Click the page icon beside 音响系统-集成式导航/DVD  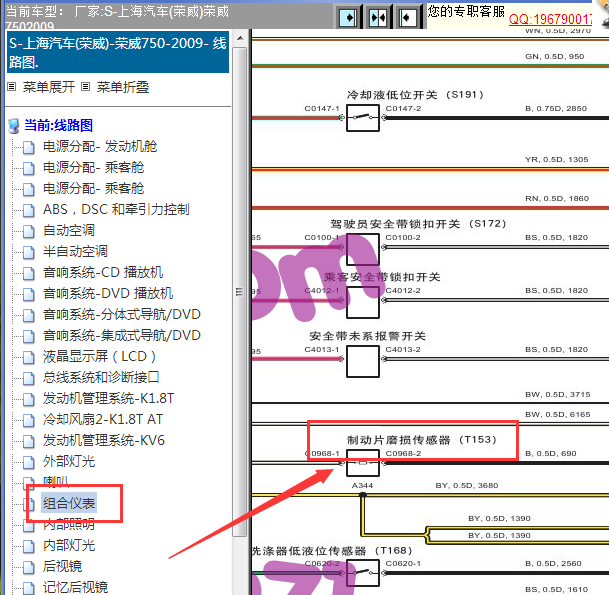point(28,336)
